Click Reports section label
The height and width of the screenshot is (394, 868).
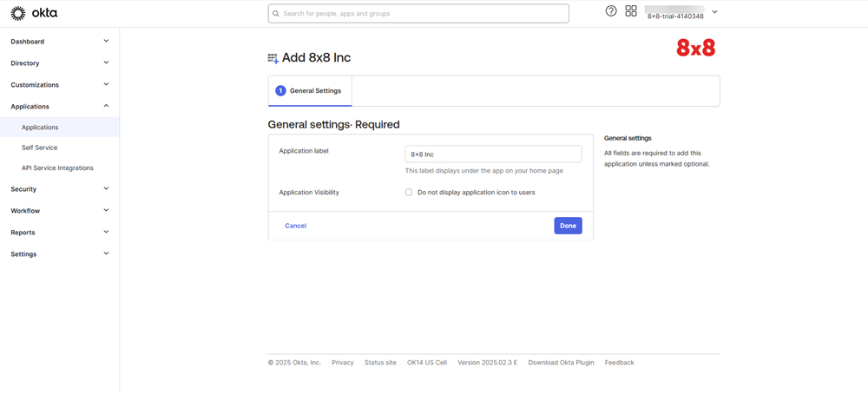point(23,233)
